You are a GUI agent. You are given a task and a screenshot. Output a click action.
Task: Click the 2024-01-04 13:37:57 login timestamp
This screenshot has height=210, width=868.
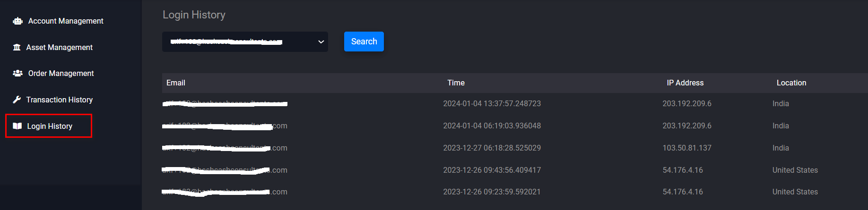point(492,103)
